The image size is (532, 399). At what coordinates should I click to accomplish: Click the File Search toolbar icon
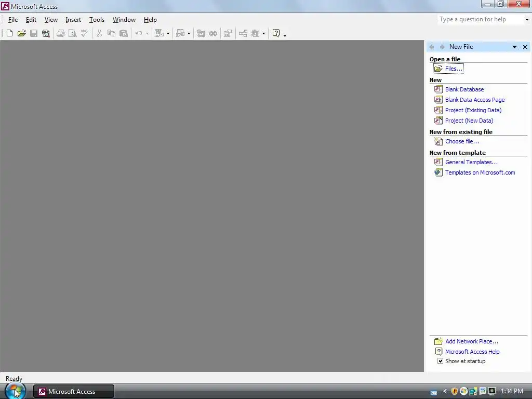tap(46, 33)
